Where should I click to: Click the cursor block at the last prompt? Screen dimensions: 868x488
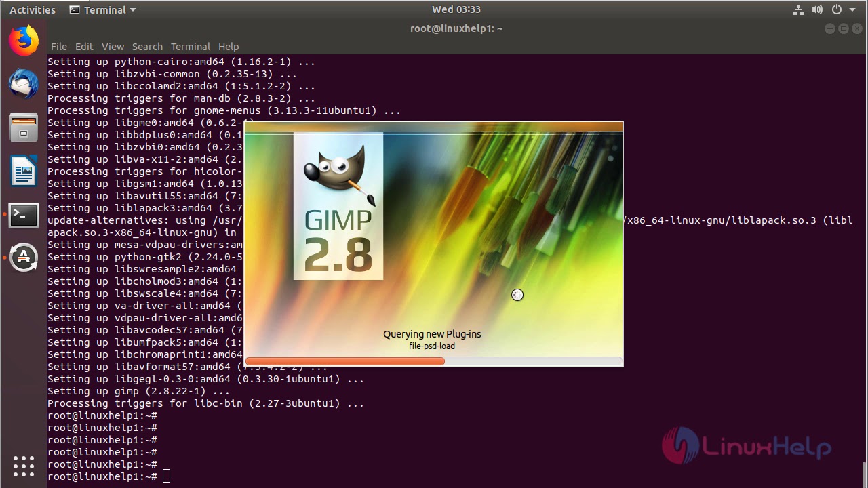click(x=166, y=476)
